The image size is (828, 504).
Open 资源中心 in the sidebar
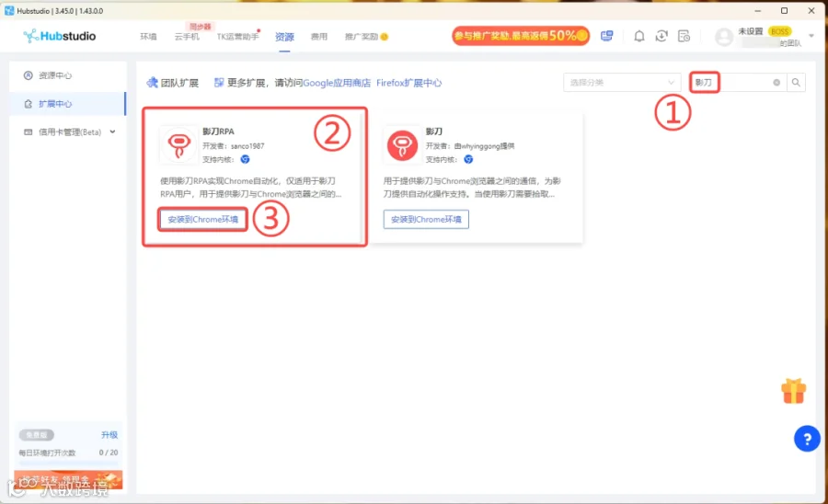pos(67,75)
